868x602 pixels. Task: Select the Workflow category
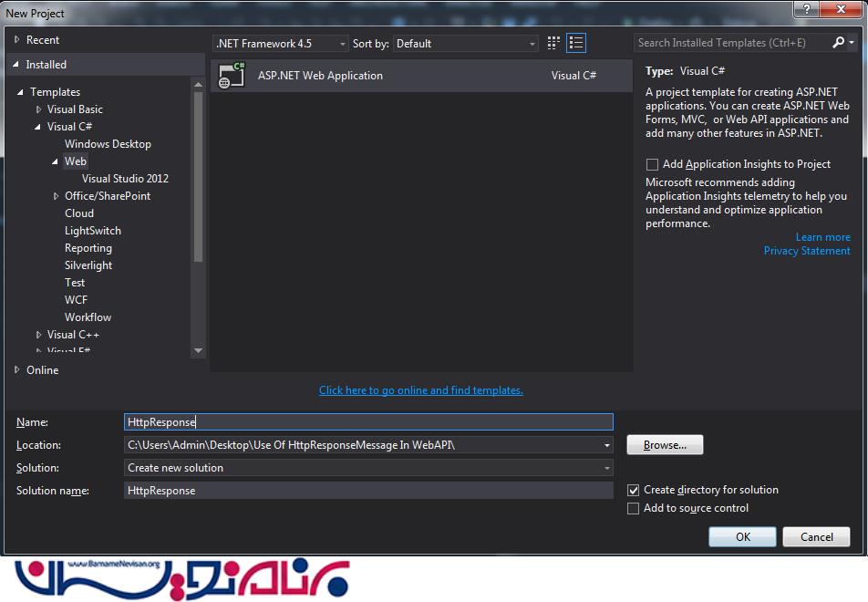tap(88, 317)
